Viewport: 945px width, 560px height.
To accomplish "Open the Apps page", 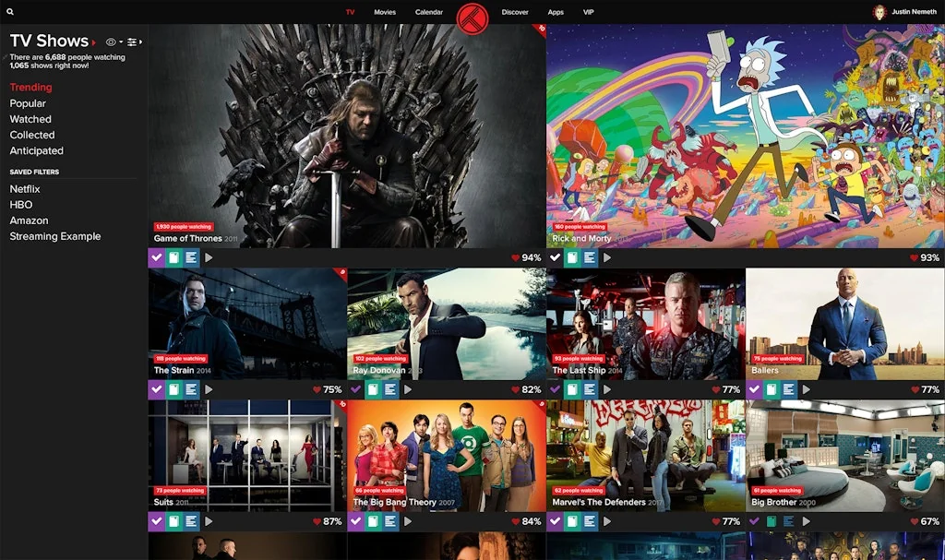I will pyautogui.click(x=556, y=12).
